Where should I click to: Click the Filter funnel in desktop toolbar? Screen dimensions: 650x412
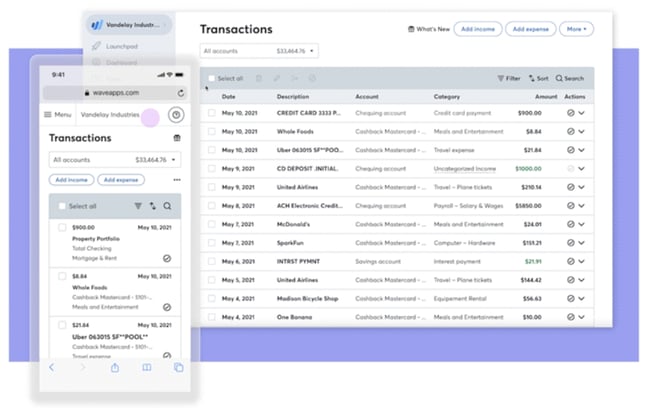pos(501,78)
